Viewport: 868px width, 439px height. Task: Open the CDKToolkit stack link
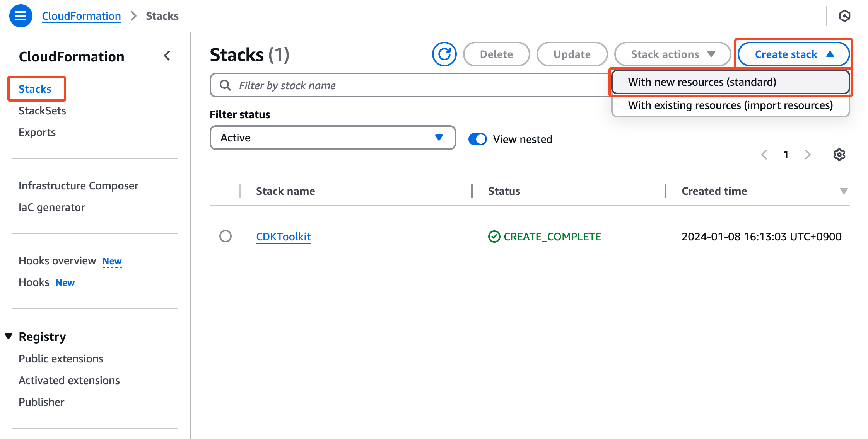click(x=283, y=237)
